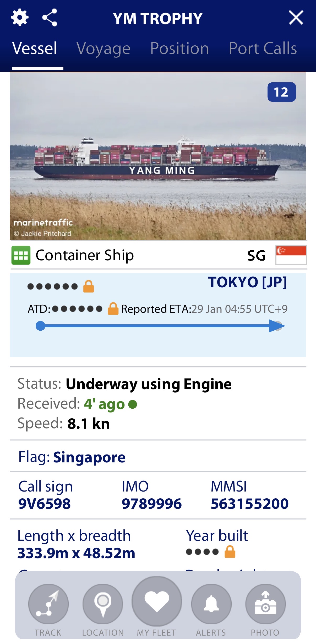Tap the share icon in header
Image resolution: width=316 pixels, height=644 pixels.
(x=50, y=18)
